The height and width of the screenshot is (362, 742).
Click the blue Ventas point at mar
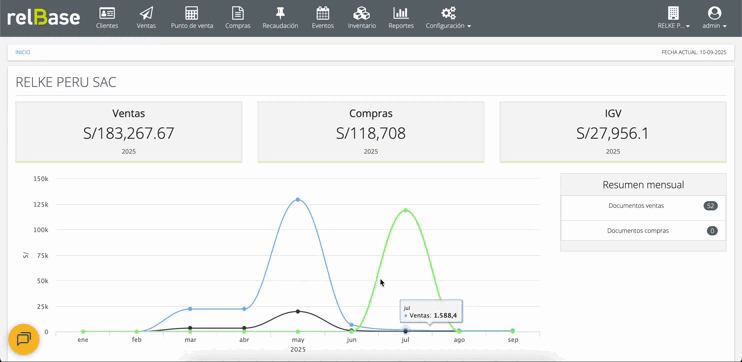190,309
